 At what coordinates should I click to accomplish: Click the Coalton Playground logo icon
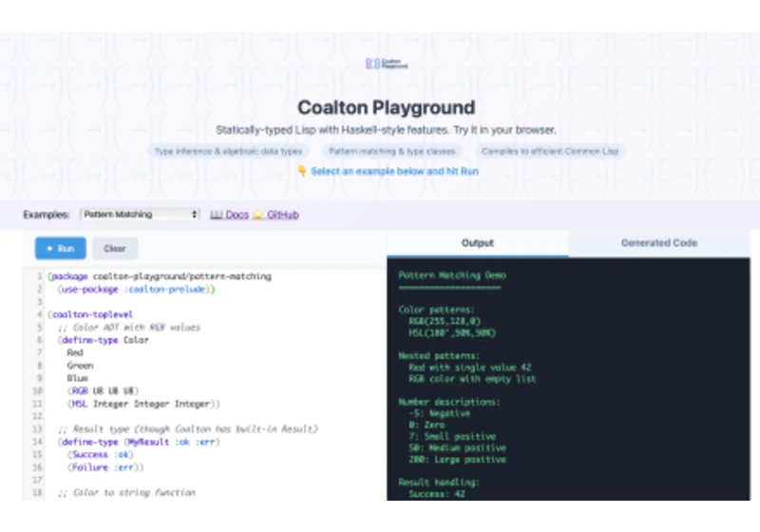[x=387, y=64]
